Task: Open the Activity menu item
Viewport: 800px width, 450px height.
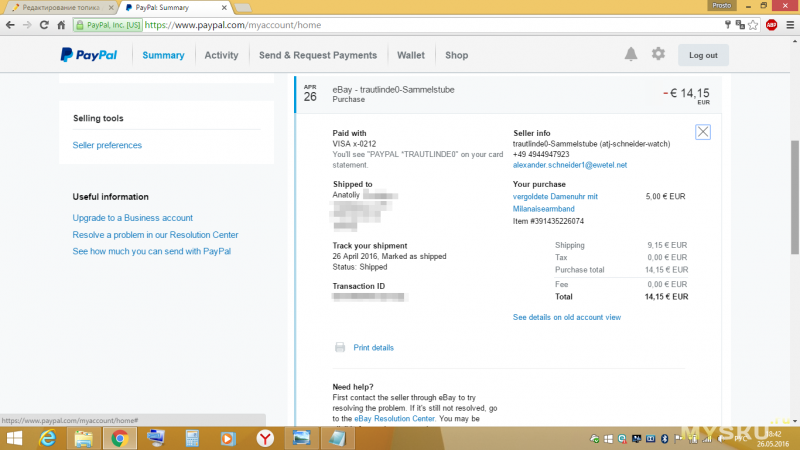Action: pyautogui.click(x=221, y=55)
